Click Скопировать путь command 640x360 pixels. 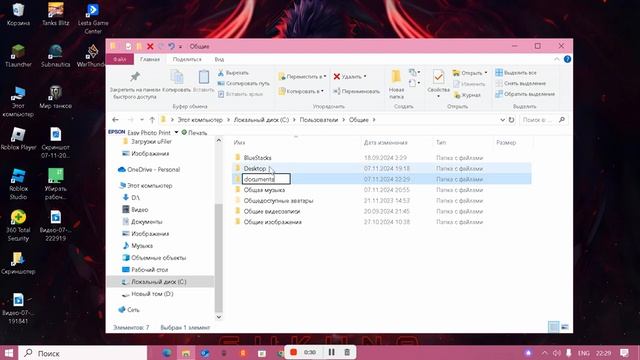tap(243, 83)
